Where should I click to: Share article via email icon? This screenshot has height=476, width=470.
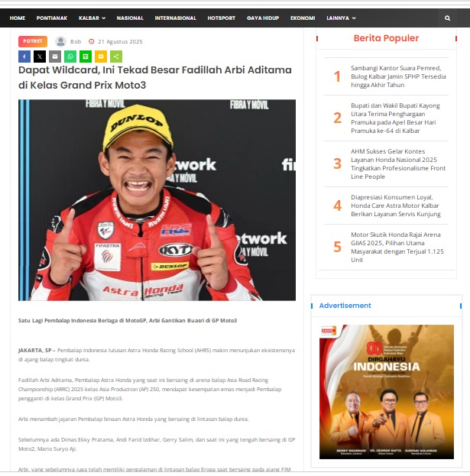(55, 57)
